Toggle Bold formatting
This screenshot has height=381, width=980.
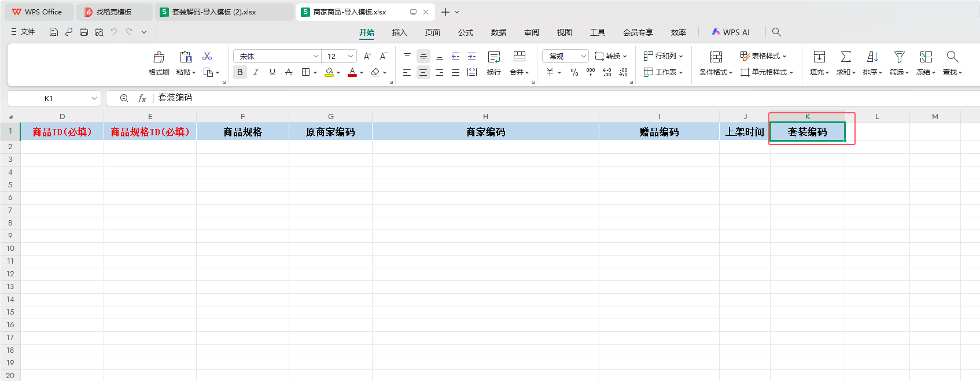pyautogui.click(x=240, y=72)
